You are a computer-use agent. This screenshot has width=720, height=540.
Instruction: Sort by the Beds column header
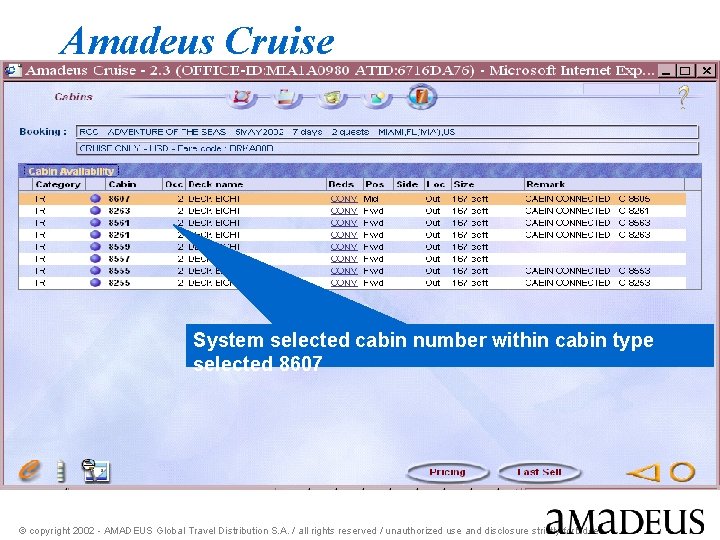coord(344,184)
